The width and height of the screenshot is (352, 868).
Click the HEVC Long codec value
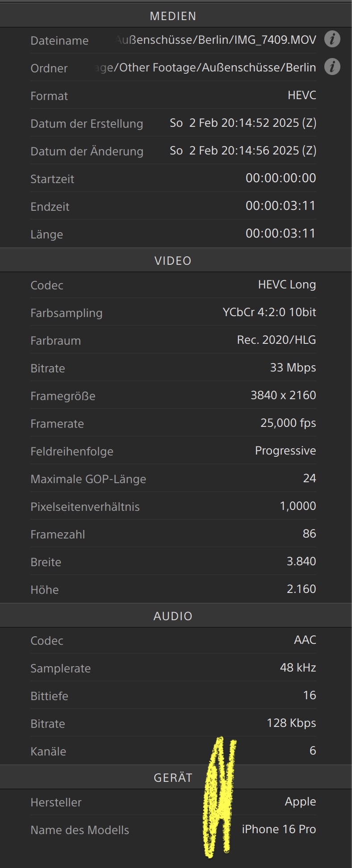(x=287, y=285)
